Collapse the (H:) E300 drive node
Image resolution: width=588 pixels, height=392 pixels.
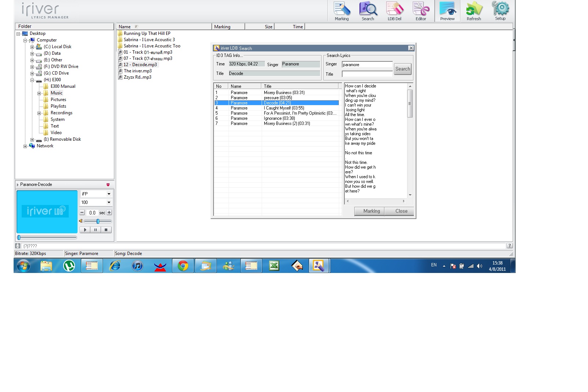32,80
